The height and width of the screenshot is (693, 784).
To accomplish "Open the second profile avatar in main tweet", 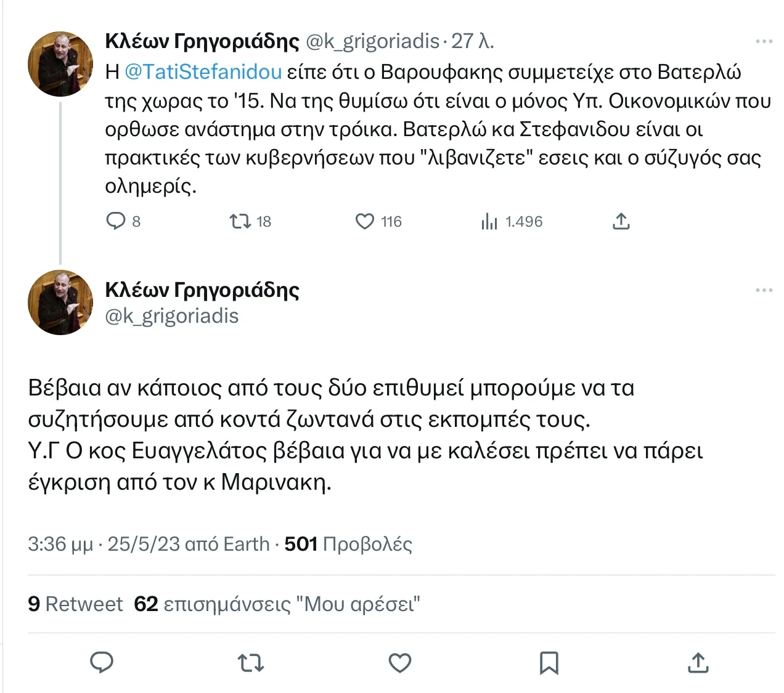I will [60, 302].
